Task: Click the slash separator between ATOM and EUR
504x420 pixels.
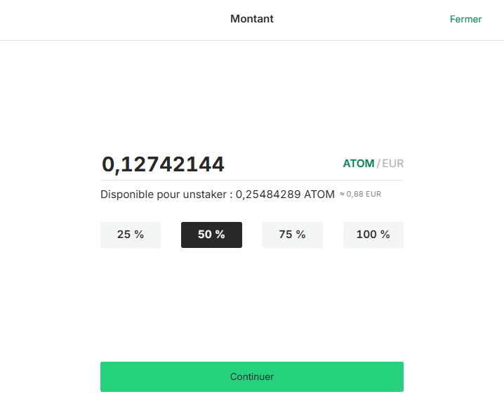Action: click(x=378, y=164)
